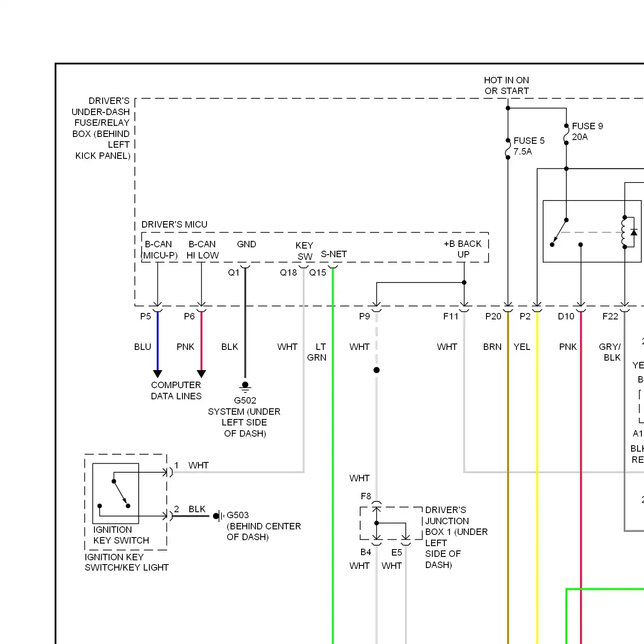Select connector label 'P5'
Image resolution: width=644 pixels, height=644 pixels.
[x=146, y=316]
